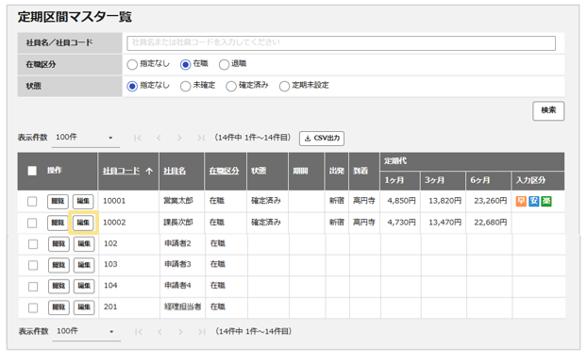Screen dimensions: 588x364
Task: Tick the checkbox for employee 201
Action: tap(33, 307)
